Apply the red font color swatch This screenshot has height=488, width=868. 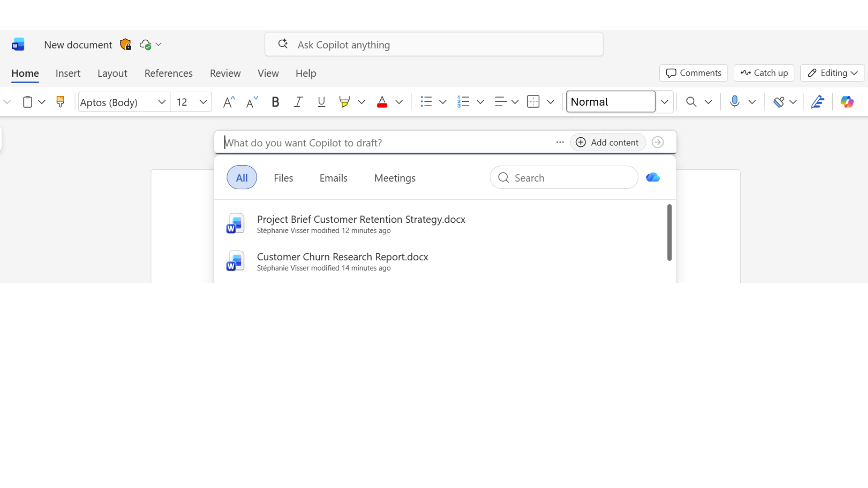click(382, 102)
